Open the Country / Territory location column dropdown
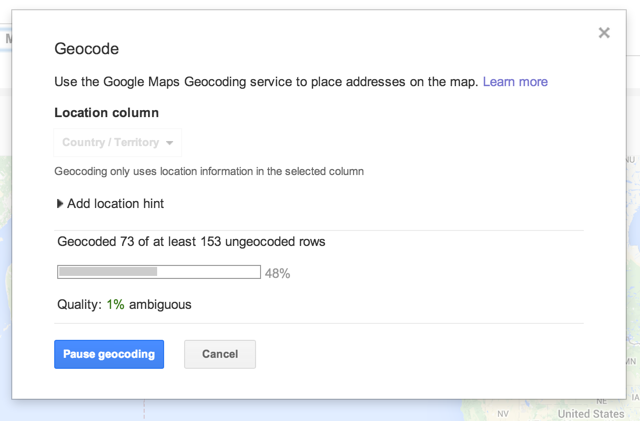Viewport: 640px width, 421px height. (118, 143)
